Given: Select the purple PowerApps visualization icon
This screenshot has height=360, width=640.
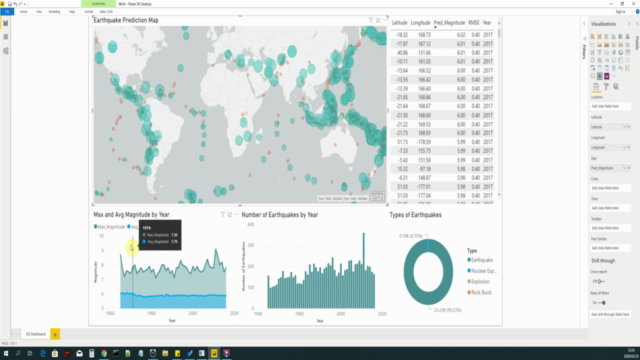Looking at the screenshot, I should (607, 76).
